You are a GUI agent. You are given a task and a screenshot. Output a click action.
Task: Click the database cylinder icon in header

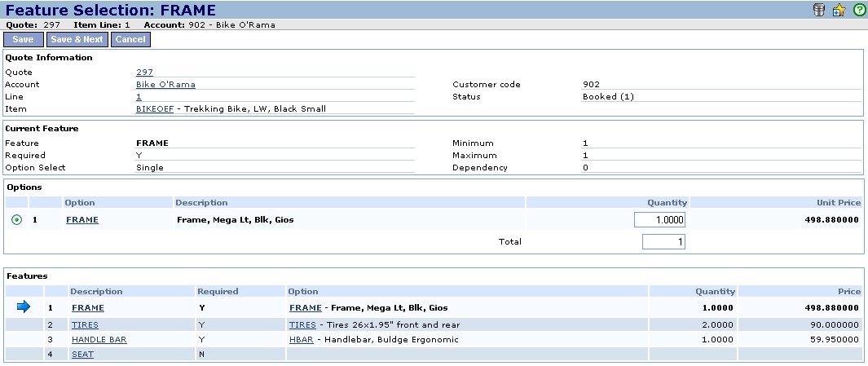822,11
